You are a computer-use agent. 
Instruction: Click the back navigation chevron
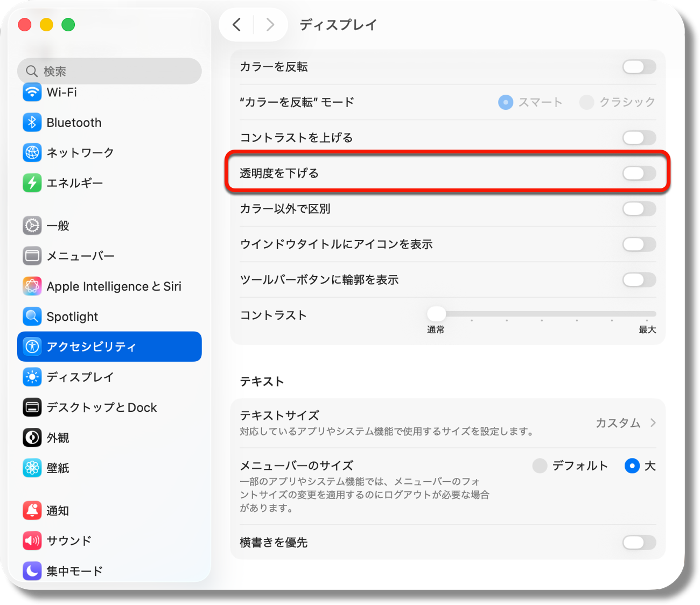[x=236, y=24]
